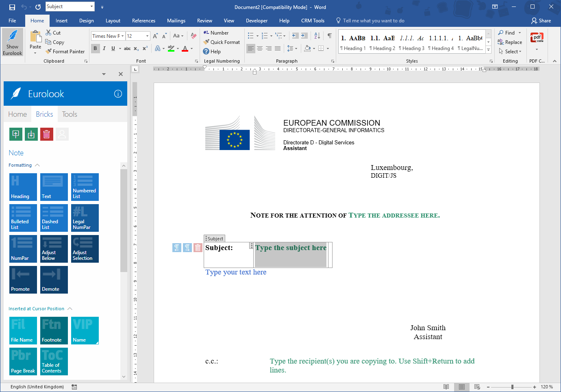The width and height of the screenshot is (561, 392).
Task: Open the Select dropdown in Editing group
Action: click(510, 52)
